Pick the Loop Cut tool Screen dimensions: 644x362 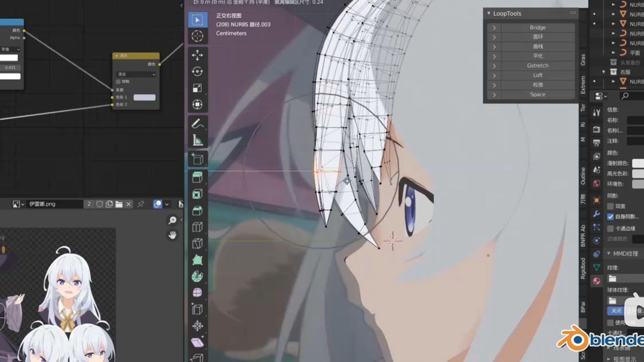coord(197,227)
